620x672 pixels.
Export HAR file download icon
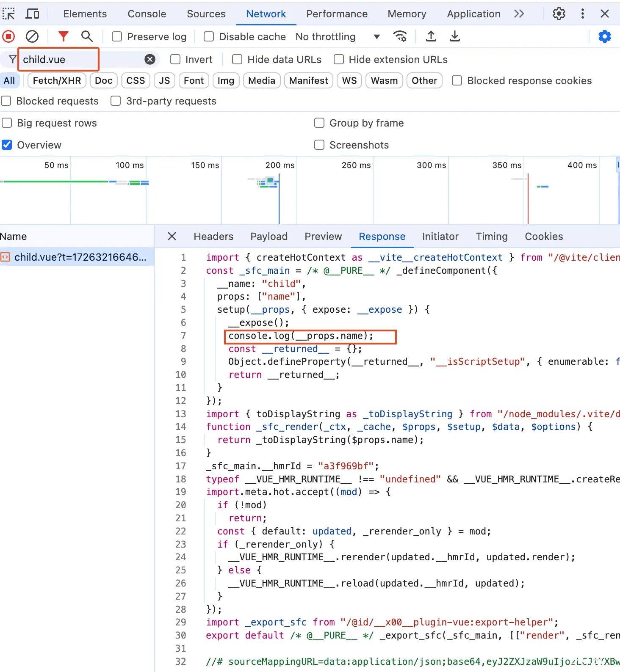pos(455,36)
